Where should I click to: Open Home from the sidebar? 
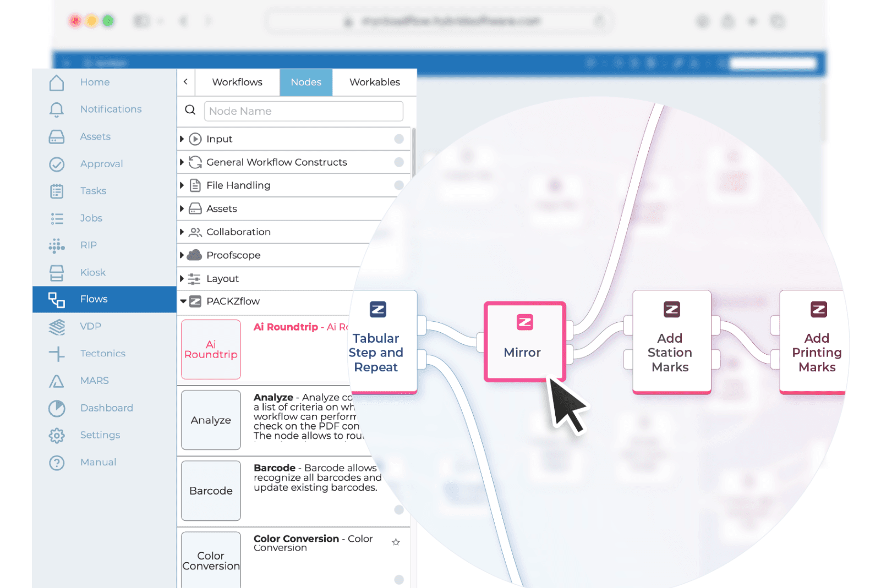(95, 82)
